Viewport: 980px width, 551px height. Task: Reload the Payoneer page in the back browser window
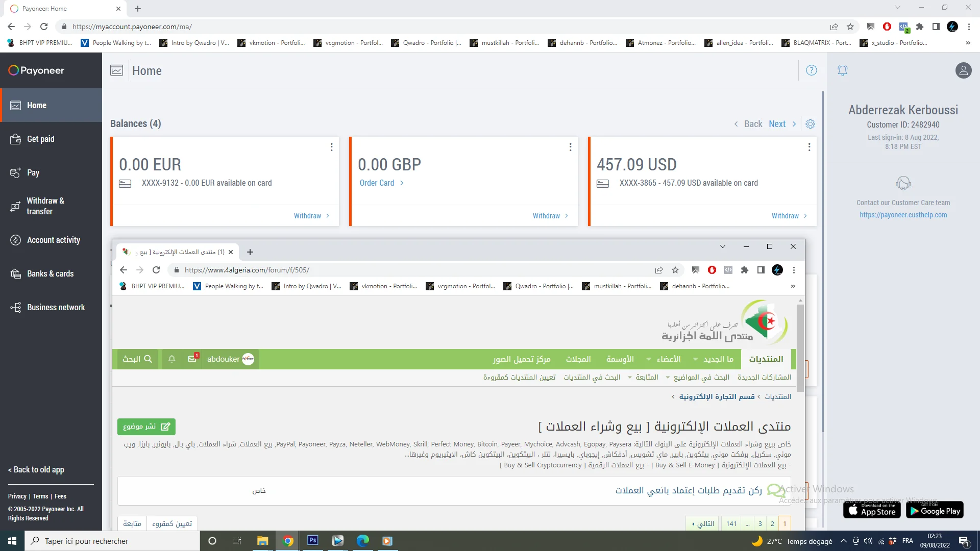click(x=44, y=27)
